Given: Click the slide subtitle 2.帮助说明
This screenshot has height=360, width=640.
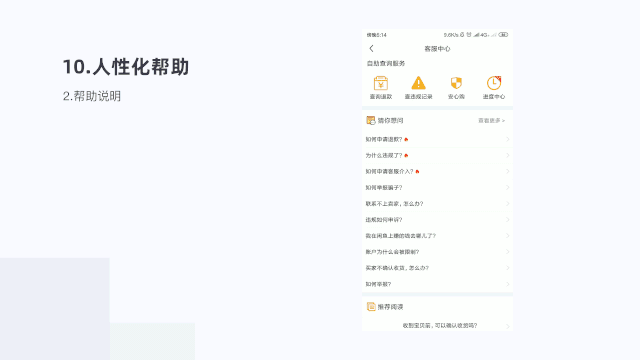Looking at the screenshot, I should click(92, 96).
